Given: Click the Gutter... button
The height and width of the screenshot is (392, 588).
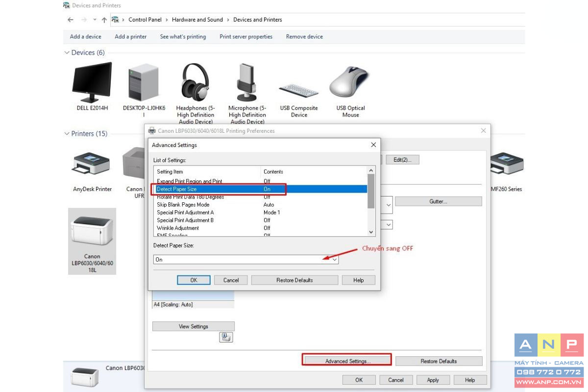Looking at the screenshot, I should [439, 201].
